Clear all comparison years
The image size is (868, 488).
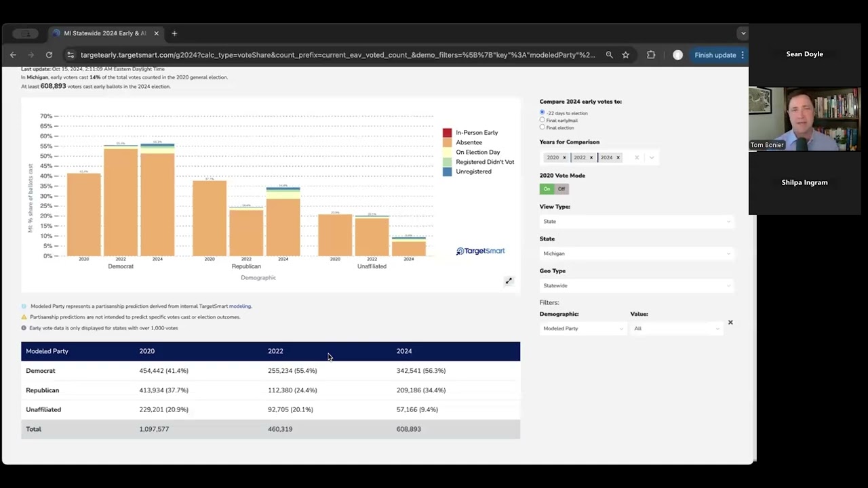point(637,157)
